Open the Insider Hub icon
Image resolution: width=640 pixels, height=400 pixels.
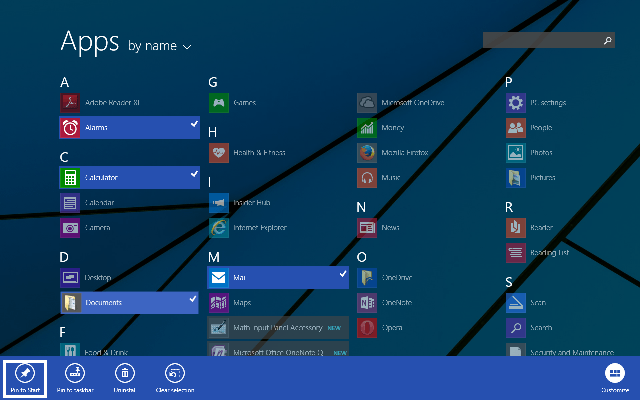[219, 202]
